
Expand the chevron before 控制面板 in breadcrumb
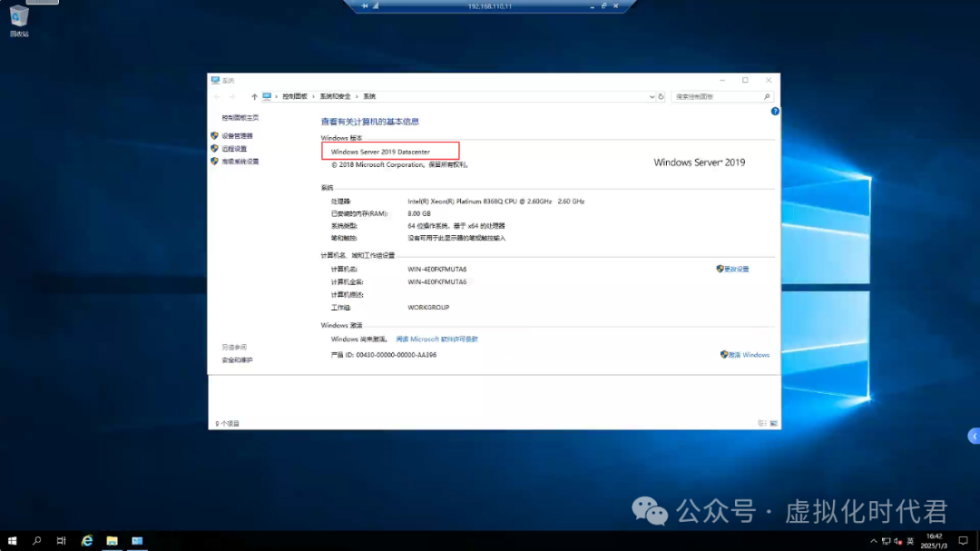(276, 97)
